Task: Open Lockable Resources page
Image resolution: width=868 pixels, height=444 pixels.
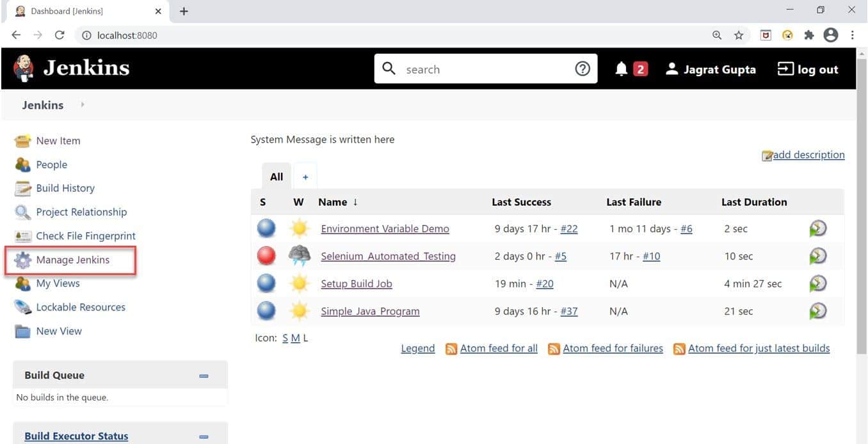Action: [80, 307]
